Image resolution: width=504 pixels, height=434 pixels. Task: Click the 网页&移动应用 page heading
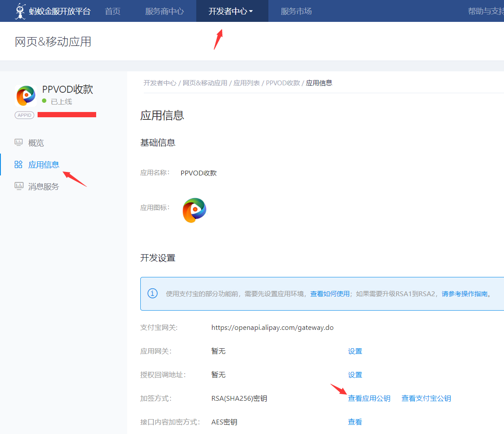pos(53,42)
